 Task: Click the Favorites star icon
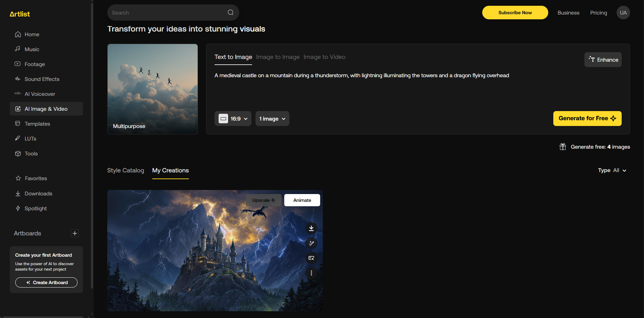tap(18, 178)
